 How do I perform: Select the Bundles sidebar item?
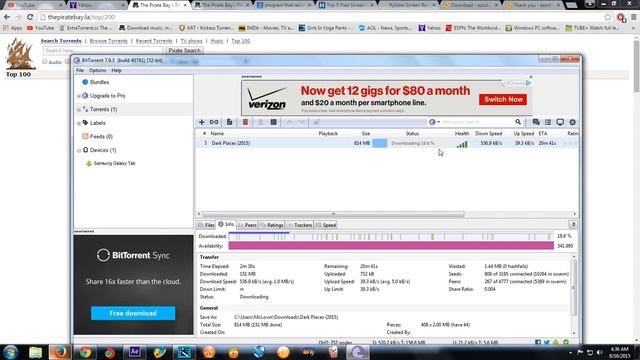(100, 82)
